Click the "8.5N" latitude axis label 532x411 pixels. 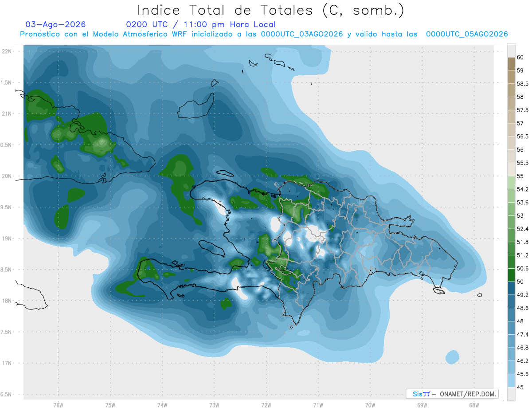[6, 270]
